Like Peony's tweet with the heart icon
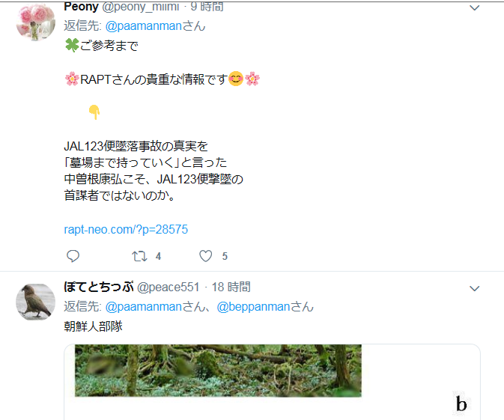This screenshot has width=504, height=420. click(x=206, y=256)
